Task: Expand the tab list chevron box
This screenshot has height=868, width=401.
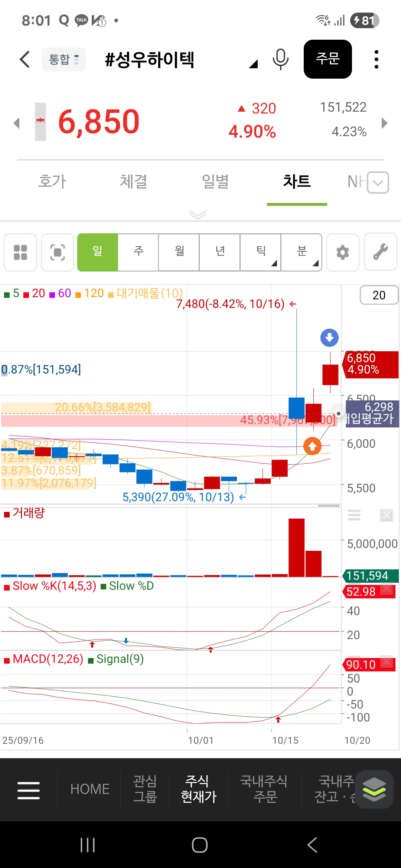Action: coord(378,183)
